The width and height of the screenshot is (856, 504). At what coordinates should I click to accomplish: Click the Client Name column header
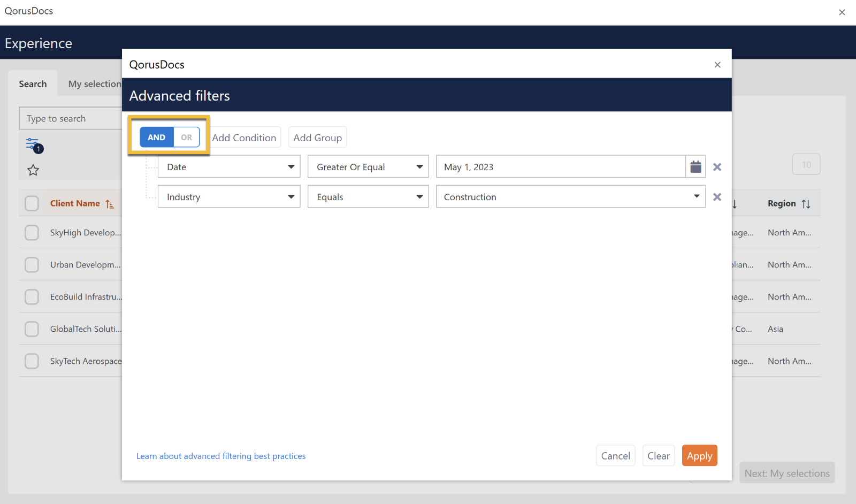(x=75, y=203)
